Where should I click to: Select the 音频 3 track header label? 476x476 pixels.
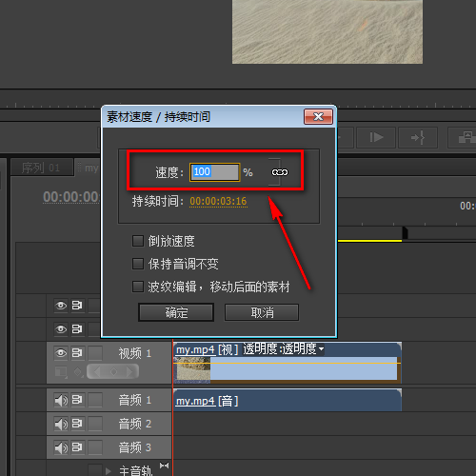135,447
